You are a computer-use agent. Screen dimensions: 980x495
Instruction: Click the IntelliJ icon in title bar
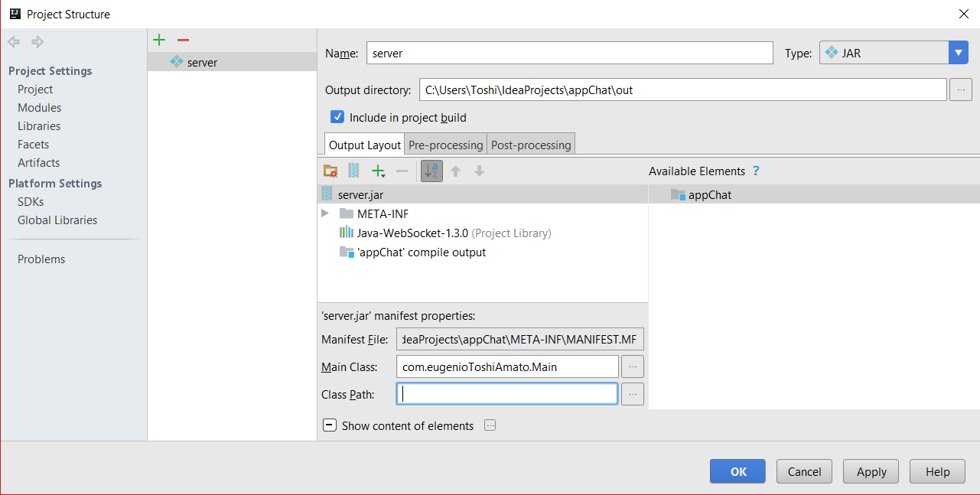click(15, 14)
